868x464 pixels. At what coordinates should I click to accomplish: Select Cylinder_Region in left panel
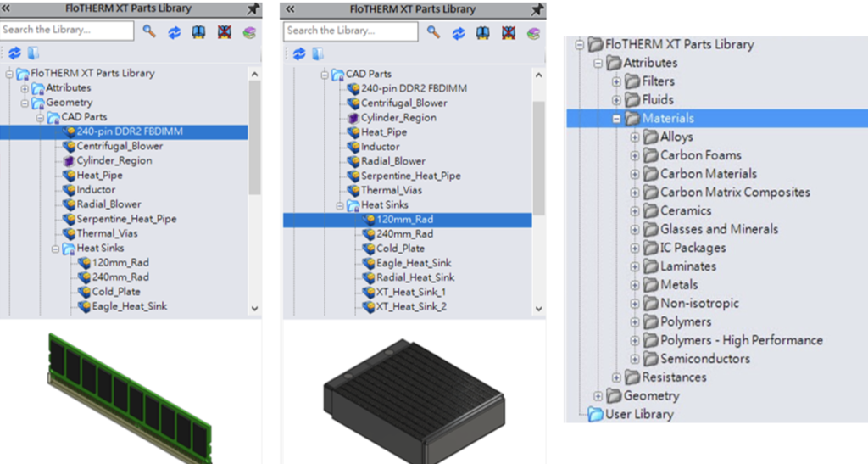(114, 160)
